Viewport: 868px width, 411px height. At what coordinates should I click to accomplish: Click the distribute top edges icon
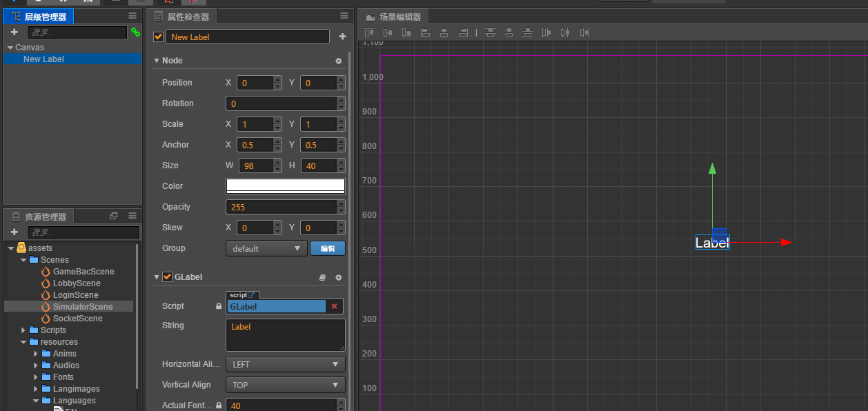coord(491,32)
